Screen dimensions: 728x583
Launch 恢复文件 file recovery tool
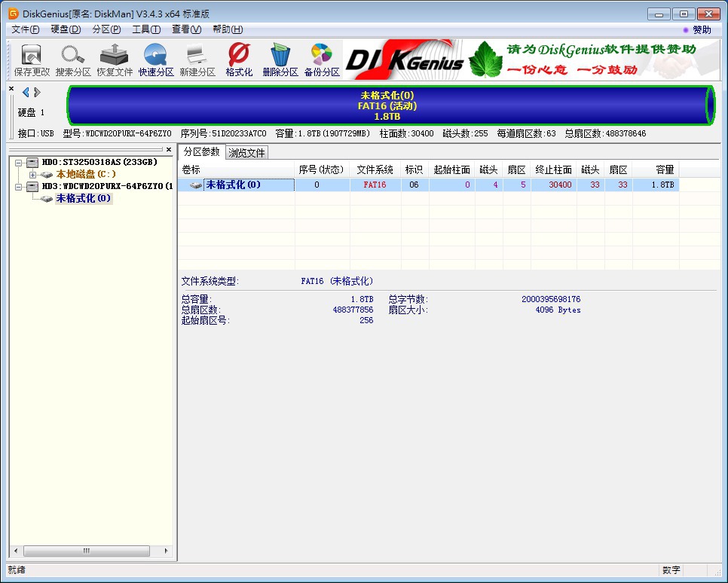(115, 60)
